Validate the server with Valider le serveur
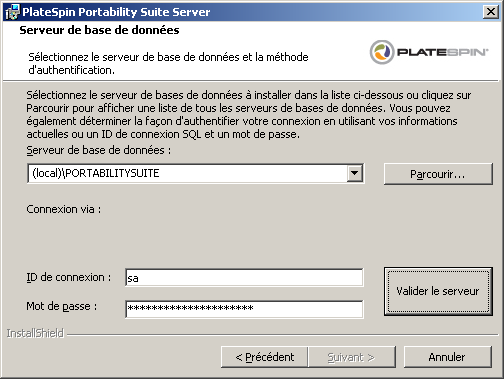The width and height of the screenshot is (504, 379). pos(438,291)
